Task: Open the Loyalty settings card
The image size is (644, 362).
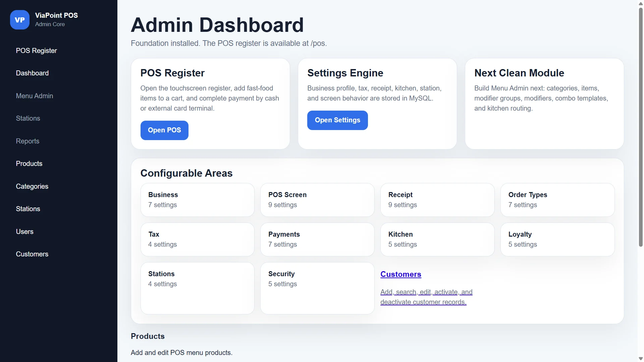Action: tap(557, 239)
